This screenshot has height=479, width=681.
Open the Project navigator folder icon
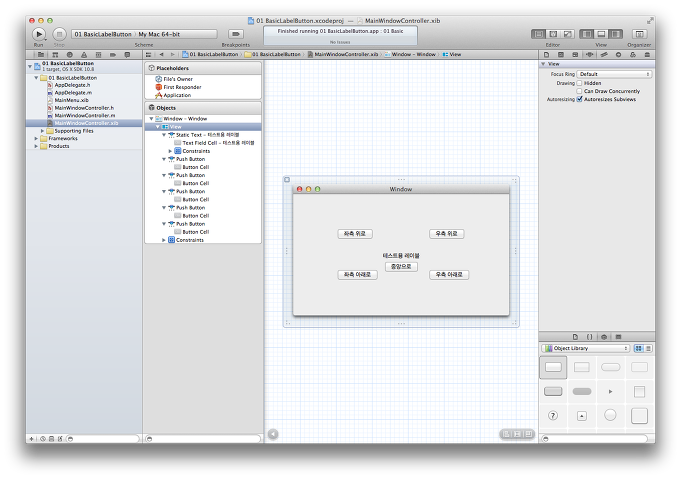[x=40, y=55]
